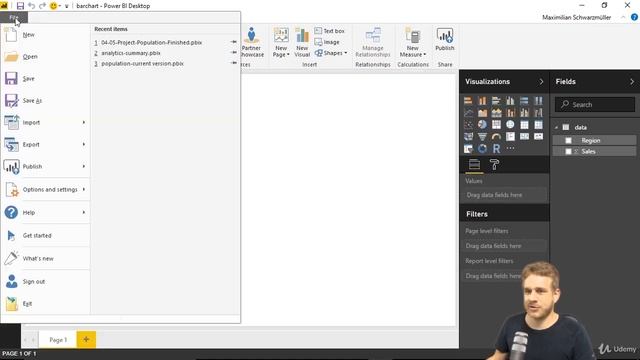Open the help question mark icon
The image size is (640, 360).
(x=634, y=17)
